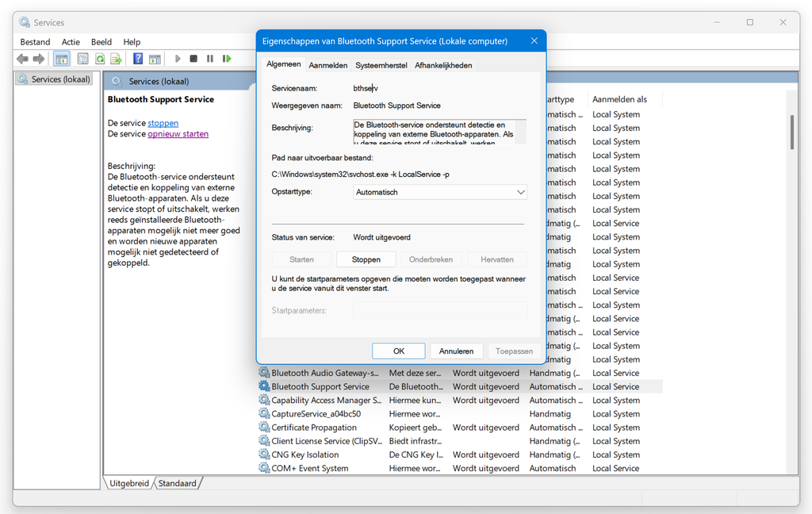Toggle the show/hide action pane toolbar icon
The width and height of the screenshot is (812, 514).
[155, 59]
